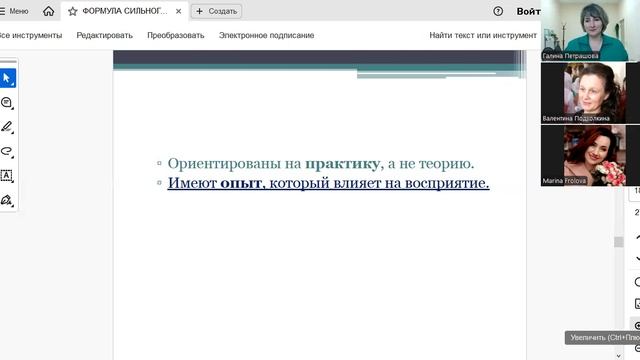
Task: Open the Преобразовать menu
Action: coord(176,35)
